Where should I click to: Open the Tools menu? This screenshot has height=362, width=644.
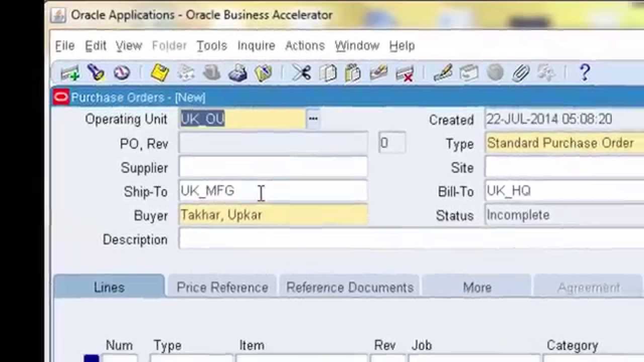(211, 46)
